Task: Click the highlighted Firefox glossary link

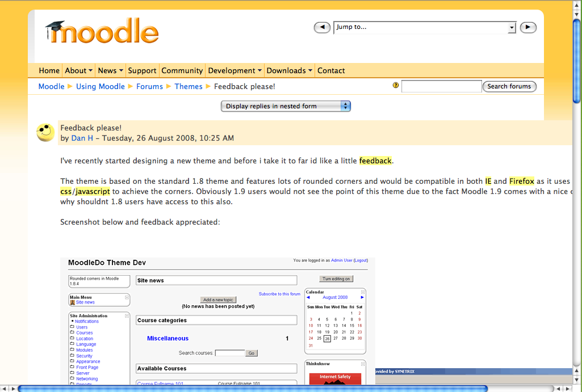Action: click(521, 181)
